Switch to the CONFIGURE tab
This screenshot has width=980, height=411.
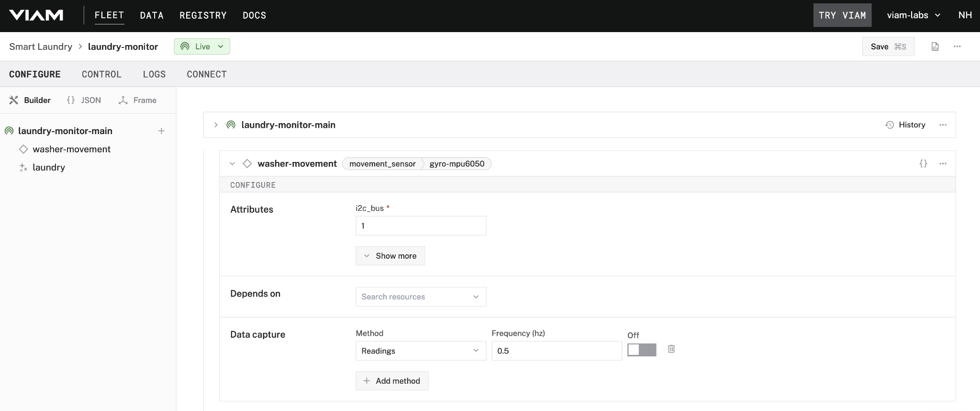pos(35,74)
